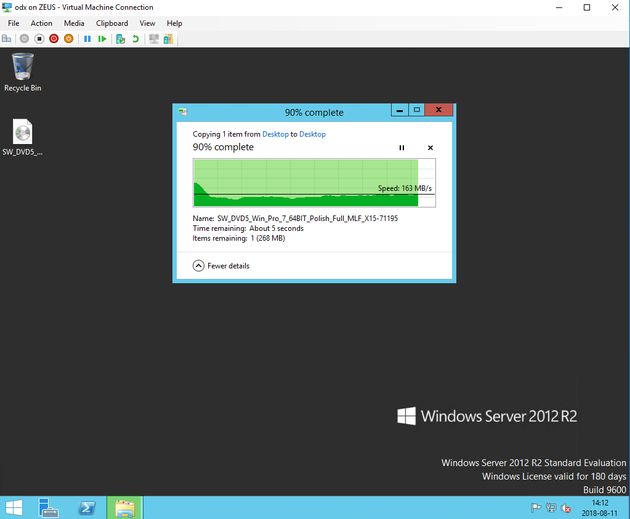Viewport: 630px width, 519px height.
Task: Minimize the Virtual Machine Connection window
Action: pyautogui.click(x=559, y=7)
